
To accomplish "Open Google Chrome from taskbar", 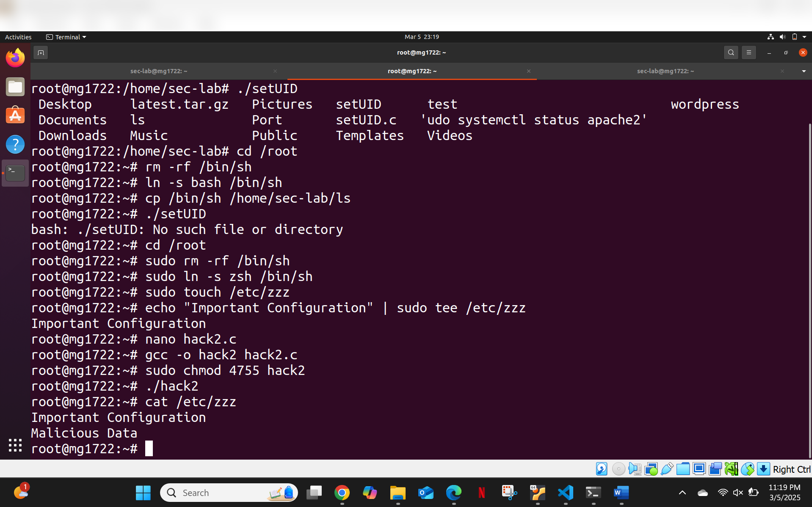I will (x=342, y=493).
